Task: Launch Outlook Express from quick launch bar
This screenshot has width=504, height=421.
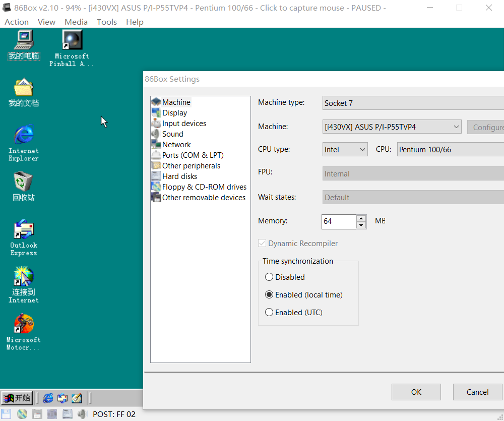Action: [62, 398]
